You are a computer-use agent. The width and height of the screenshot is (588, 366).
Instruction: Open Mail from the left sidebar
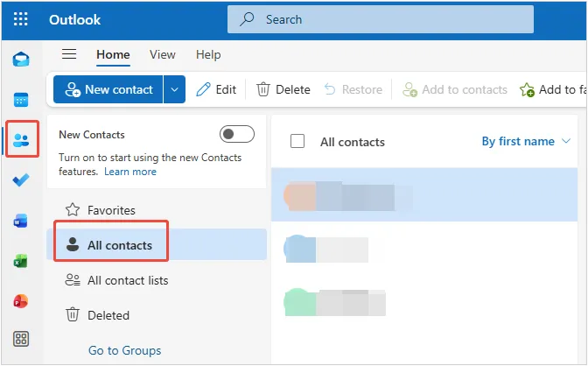tap(20, 60)
